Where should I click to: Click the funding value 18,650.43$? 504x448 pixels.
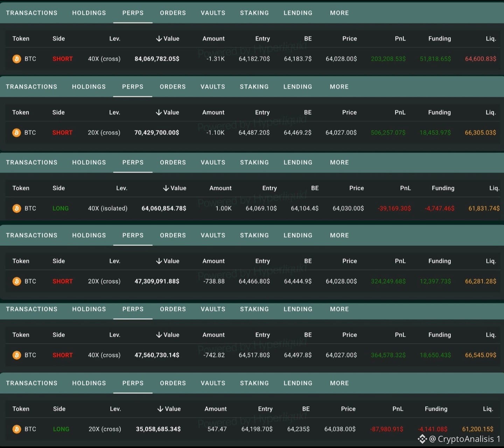[435, 355]
